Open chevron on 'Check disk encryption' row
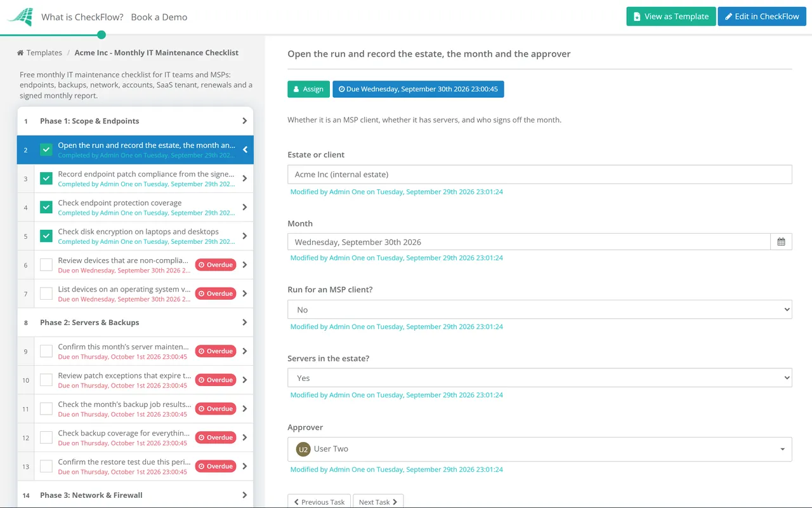Screen dimensions: 812x508 click(245, 236)
